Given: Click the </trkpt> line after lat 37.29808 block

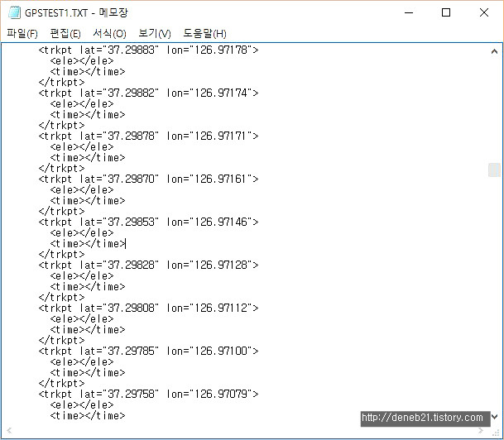Looking at the screenshot, I should coord(62,341).
